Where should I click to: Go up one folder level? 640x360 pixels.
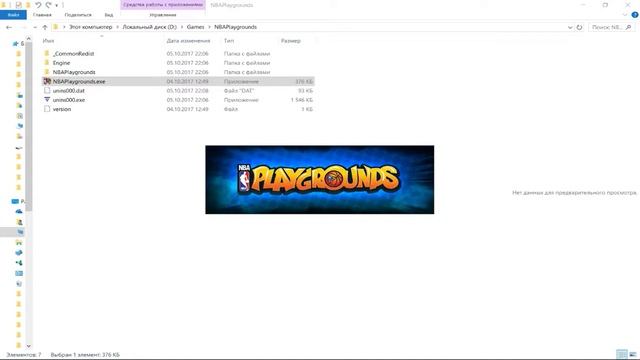click(45, 27)
